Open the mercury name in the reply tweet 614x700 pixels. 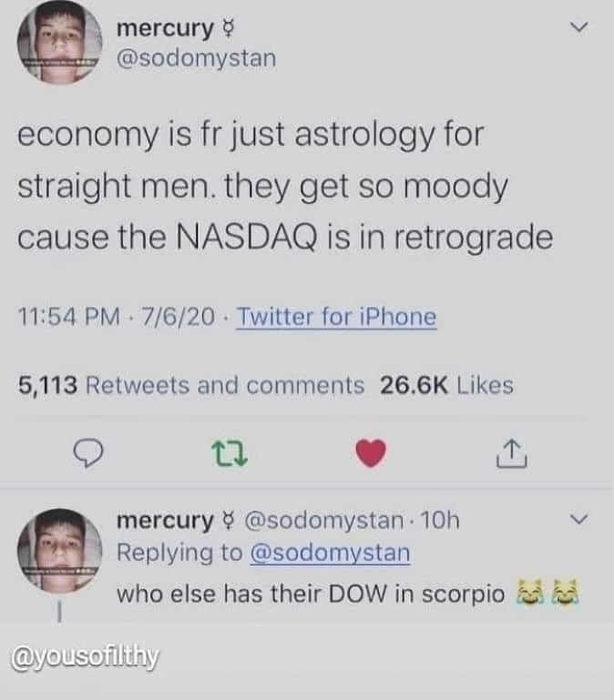pos(165,520)
